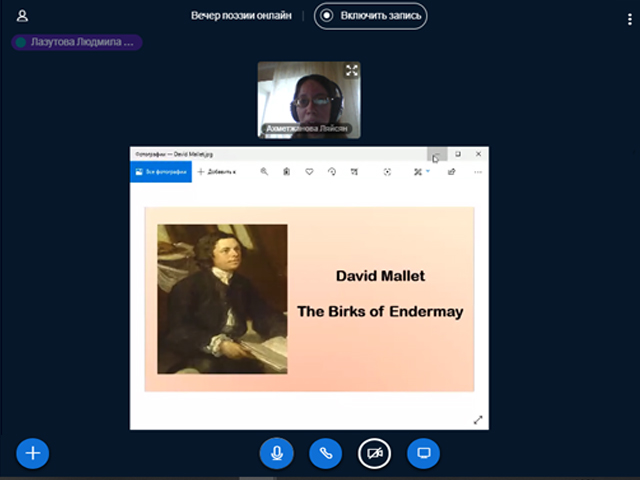Open the three-dots more options menu
The image size is (640, 480).
478,172
